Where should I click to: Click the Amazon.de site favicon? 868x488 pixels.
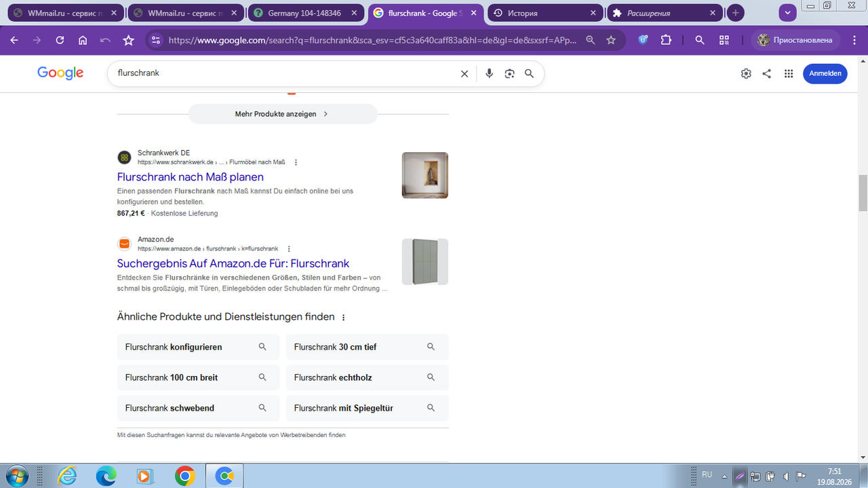click(125, 244)
